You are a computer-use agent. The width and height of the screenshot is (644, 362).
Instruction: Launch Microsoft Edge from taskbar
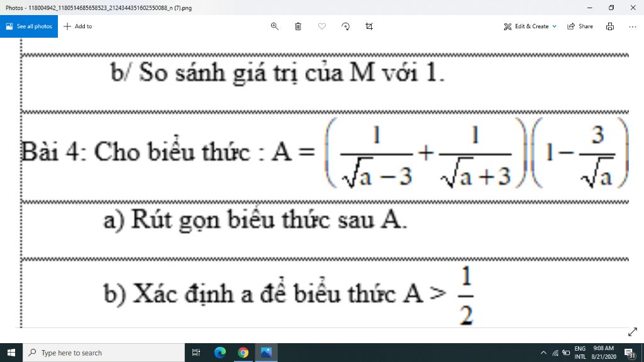pyautogui.click(x=219, y=353)
